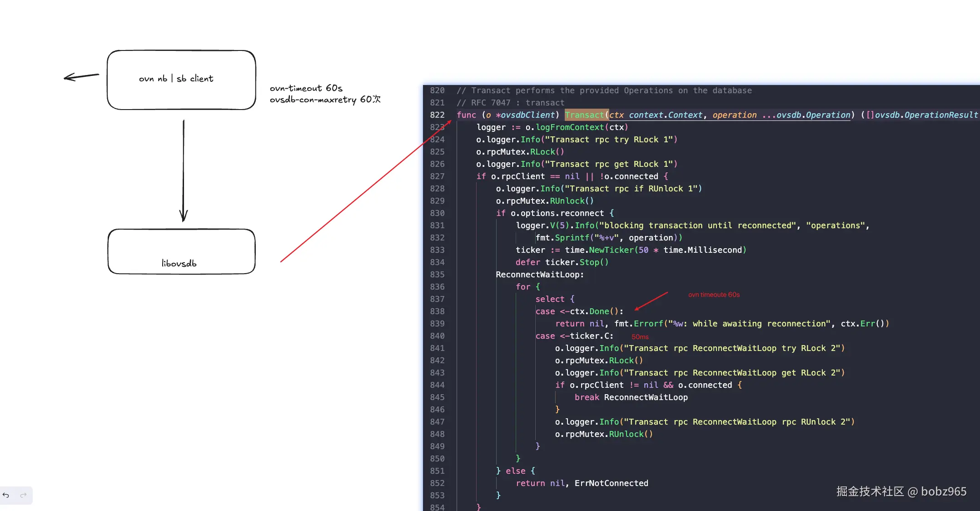Click the '掘金技术社区 @ bobz965' watermark
This screenshot has height=511, width=980.
pyautogui.click(x=901, y=491)
